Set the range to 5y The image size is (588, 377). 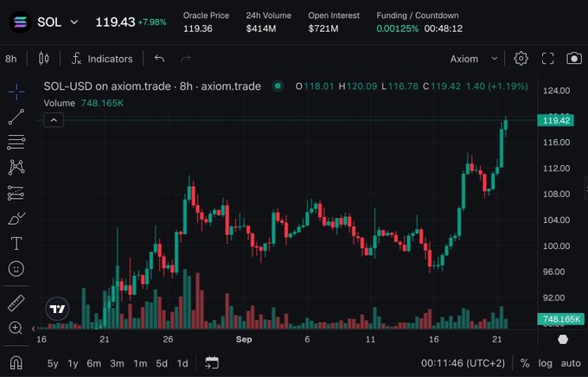53,363
